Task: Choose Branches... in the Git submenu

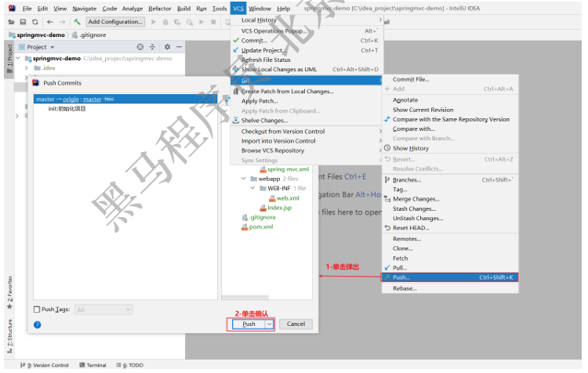Action: 450,180
